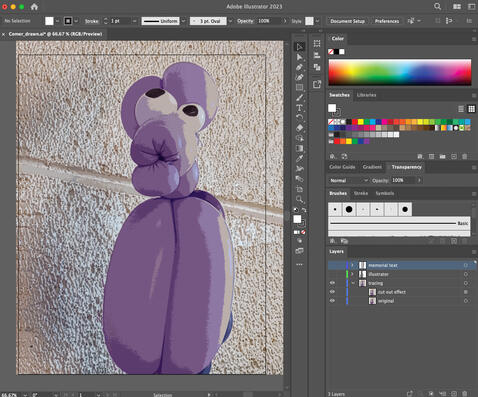
Task: Open the 3 pt. Oval brush dropdown
Action: [x=230, y=21]
